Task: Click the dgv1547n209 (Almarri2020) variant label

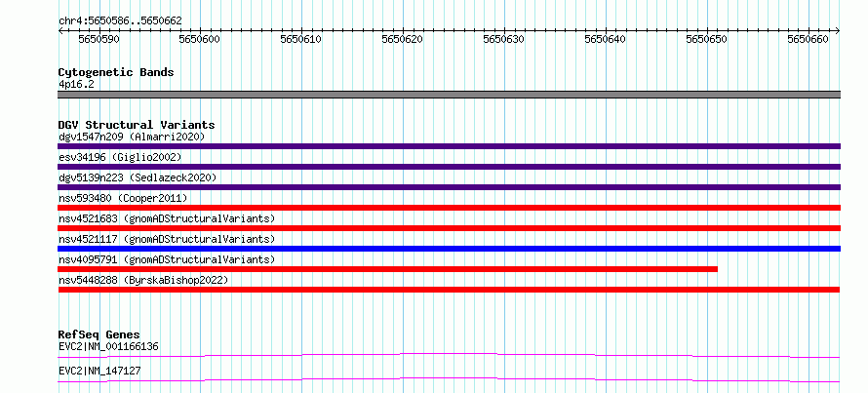Action: pyautogui.click(x=132, y=137)
